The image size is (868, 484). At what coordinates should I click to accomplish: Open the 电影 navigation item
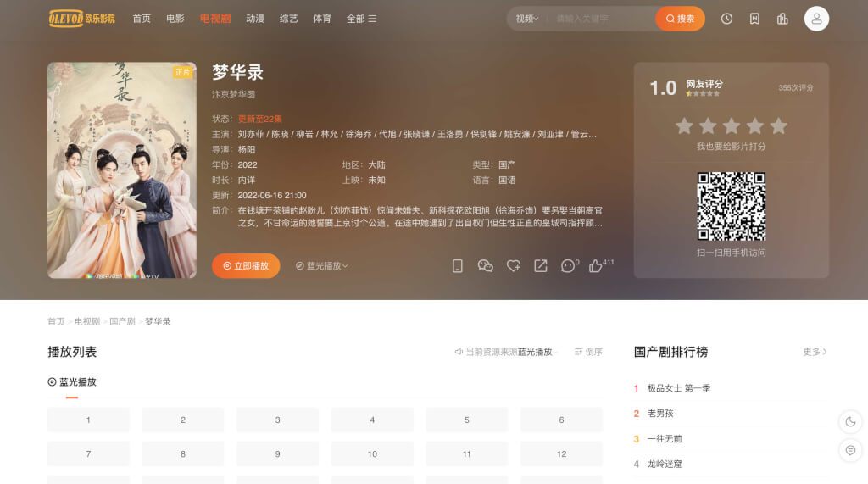pyautogui.click(x=175, y=19)
